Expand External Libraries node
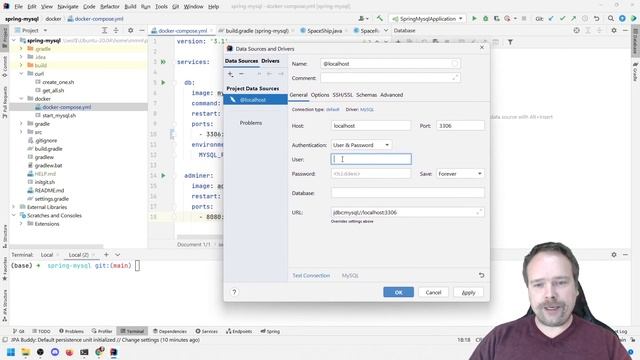The width and height of the screenshot is (640, 360). [x=14, y=207]
